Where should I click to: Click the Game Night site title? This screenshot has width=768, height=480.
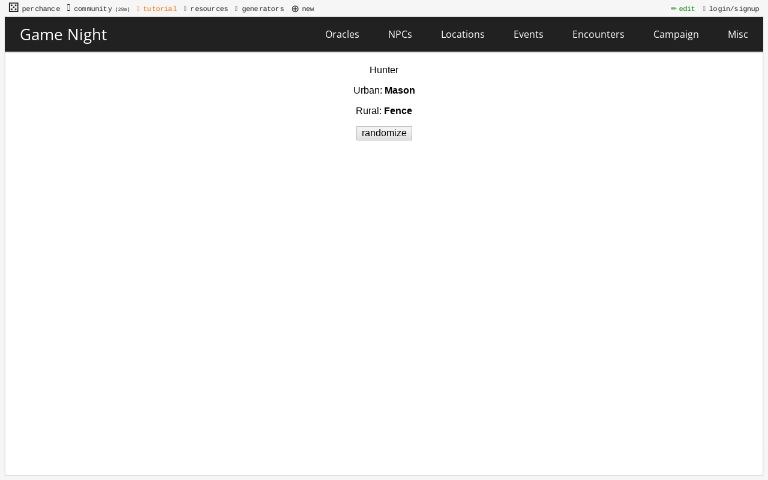[x=63, y=34]
